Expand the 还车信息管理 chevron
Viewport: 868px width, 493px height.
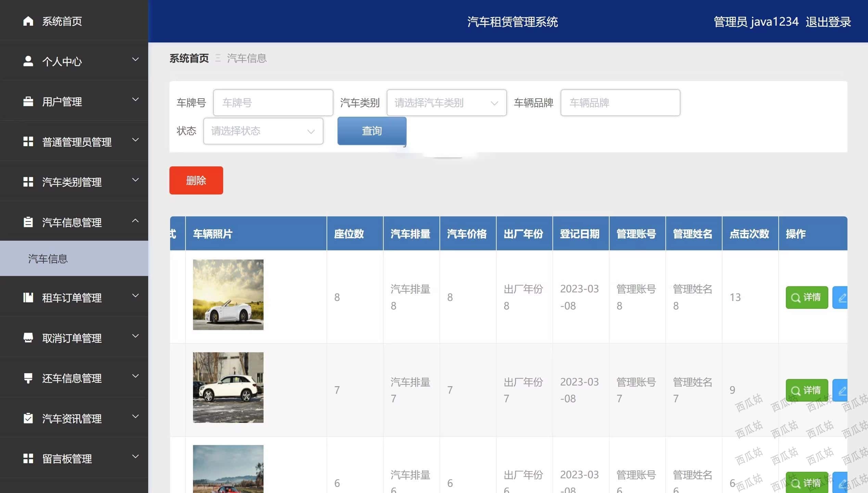136,376
